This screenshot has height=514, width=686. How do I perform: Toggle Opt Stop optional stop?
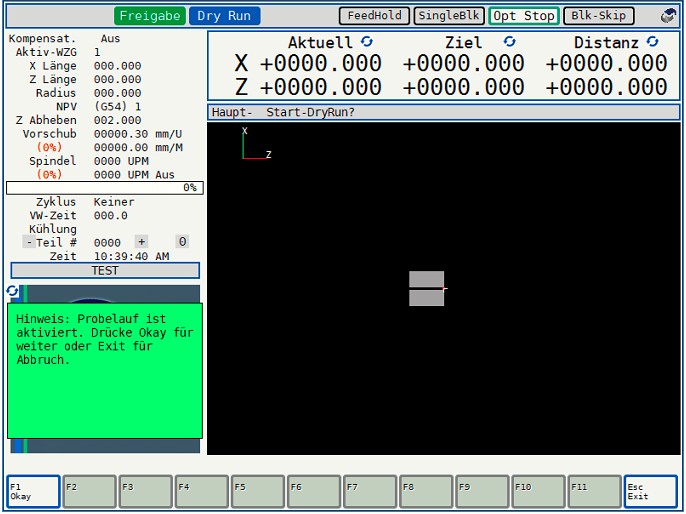point(524,16)
